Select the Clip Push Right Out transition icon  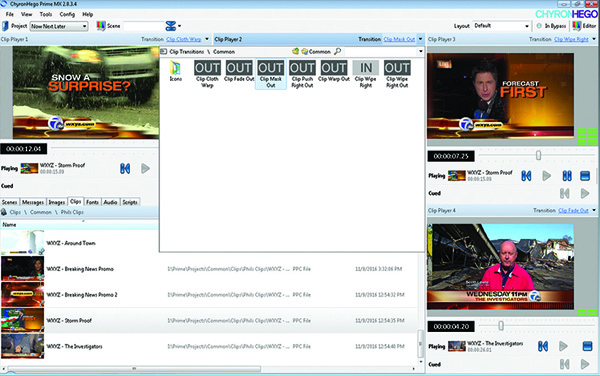pyautogui.click(x=302, y=74)
